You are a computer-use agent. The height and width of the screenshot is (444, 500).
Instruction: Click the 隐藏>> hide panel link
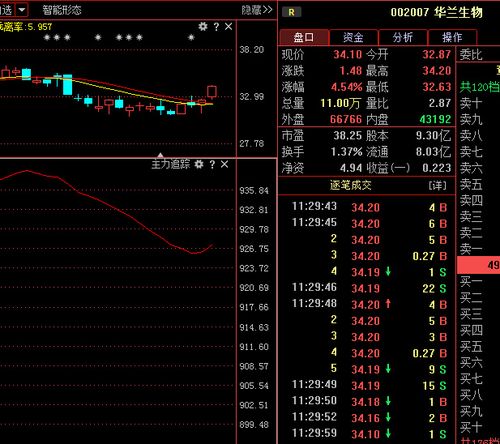257,10
